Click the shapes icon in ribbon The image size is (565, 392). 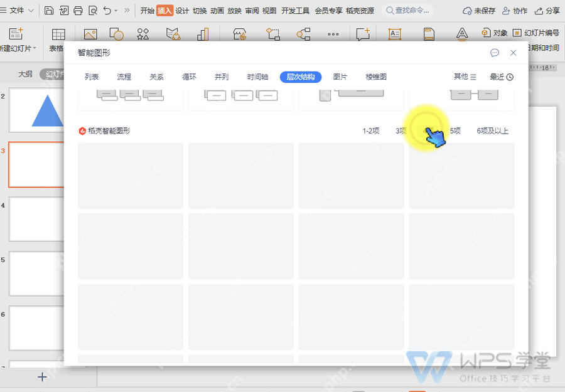coord(116,34)
